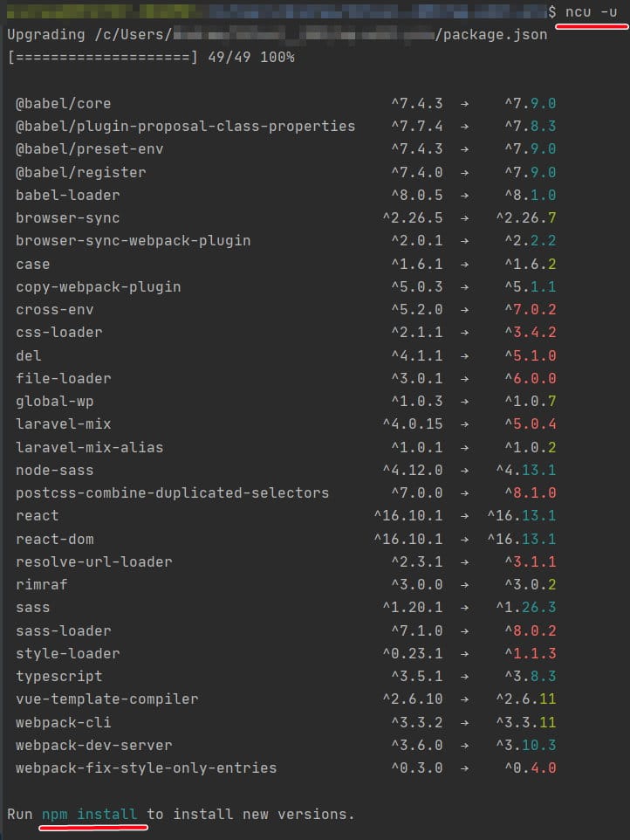Select style-loader new version ^1.1.3
The image size is (630, 840).
tap(531, 653)
